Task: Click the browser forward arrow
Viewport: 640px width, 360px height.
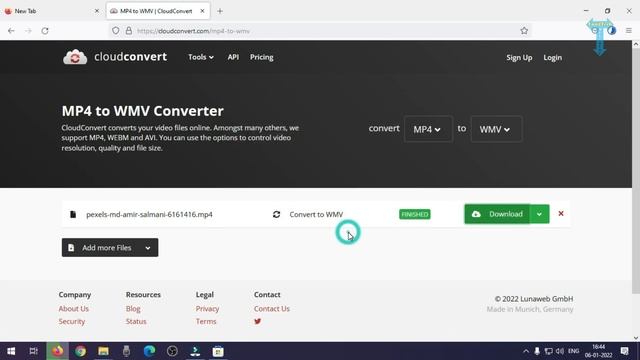Action: pyautogui.click(x=28, y=31)
